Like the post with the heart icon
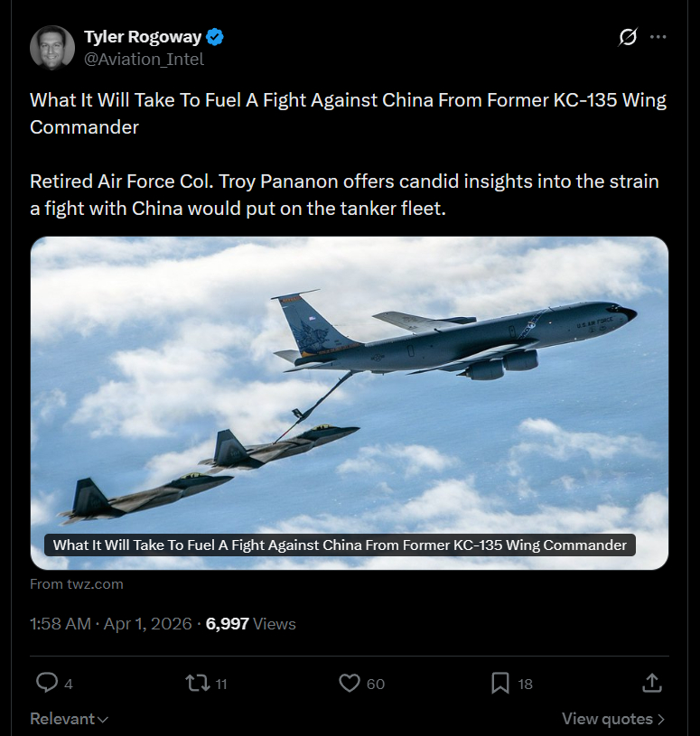700x736 pixels. tap(350, 683)
